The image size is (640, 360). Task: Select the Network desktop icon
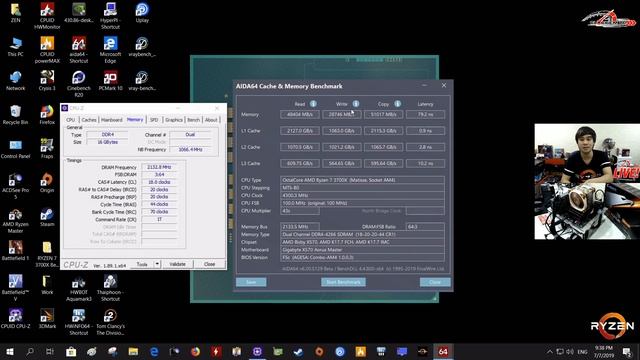(16, 80)
